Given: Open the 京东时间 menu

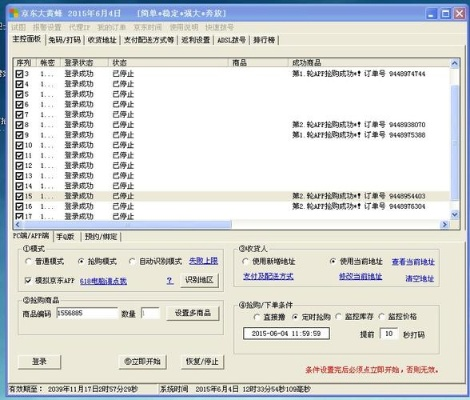Looking at the screenshot, I should (x=148, y=27).
